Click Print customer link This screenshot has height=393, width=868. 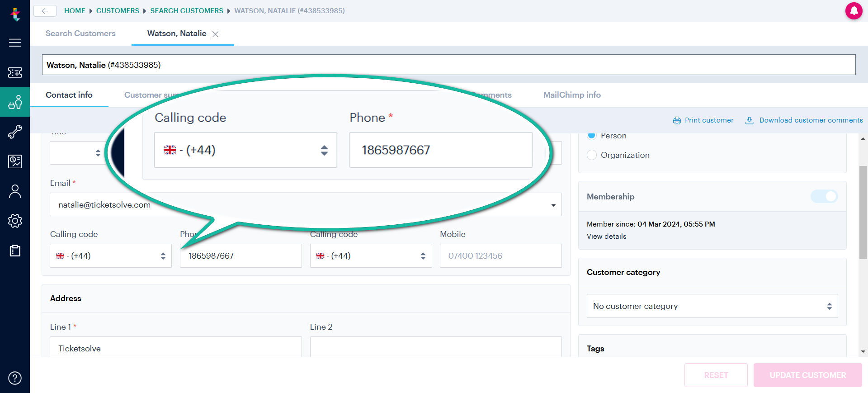(x=709, y=120)
